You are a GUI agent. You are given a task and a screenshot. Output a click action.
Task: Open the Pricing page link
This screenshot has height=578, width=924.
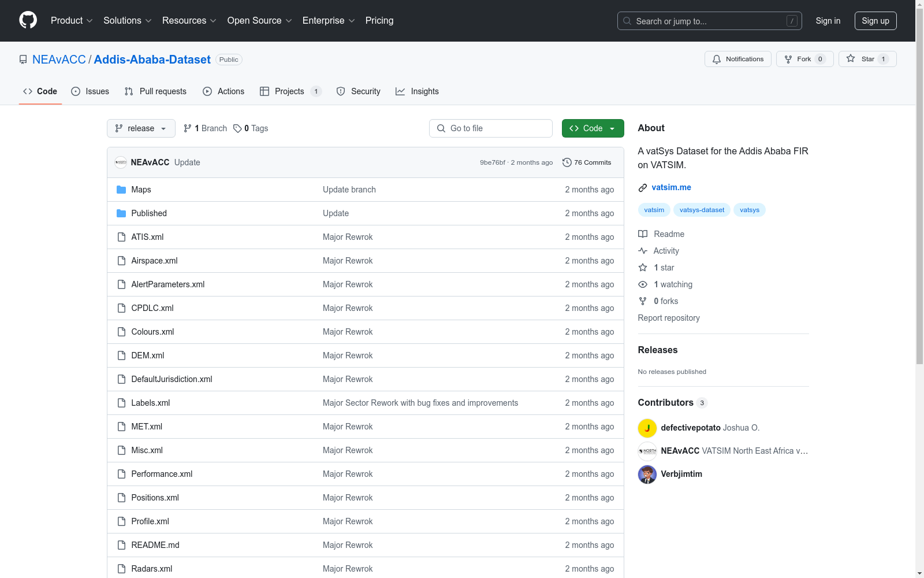point(379,20)
